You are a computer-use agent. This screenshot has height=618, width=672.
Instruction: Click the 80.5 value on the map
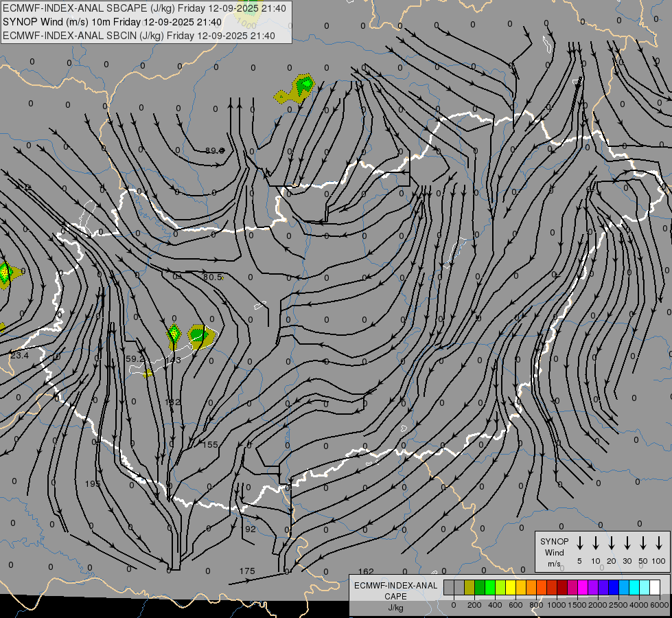(213, 277)
